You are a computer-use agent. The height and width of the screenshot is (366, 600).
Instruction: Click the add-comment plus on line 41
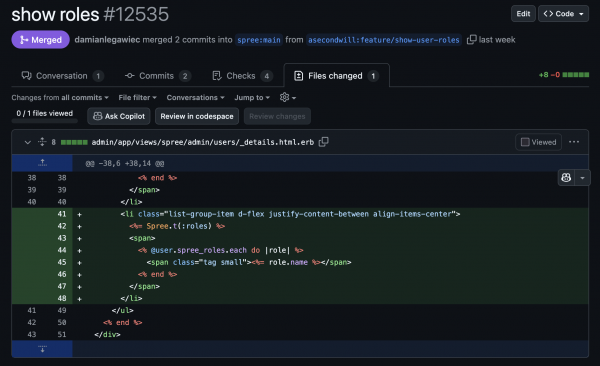click(x=80, y=214)
